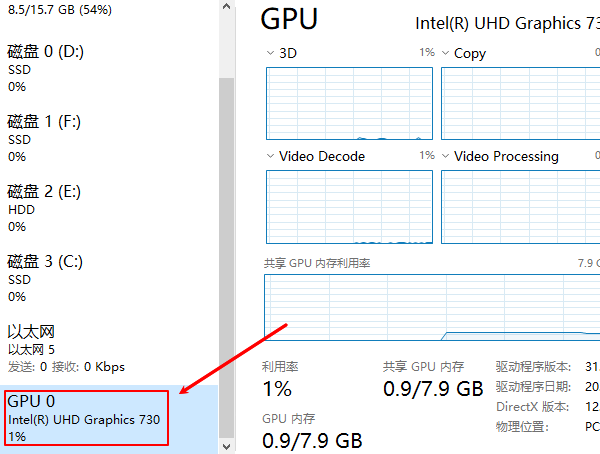Click the 利用率 1% value
This screenshot has height=454, width=600.
point(277,388)
